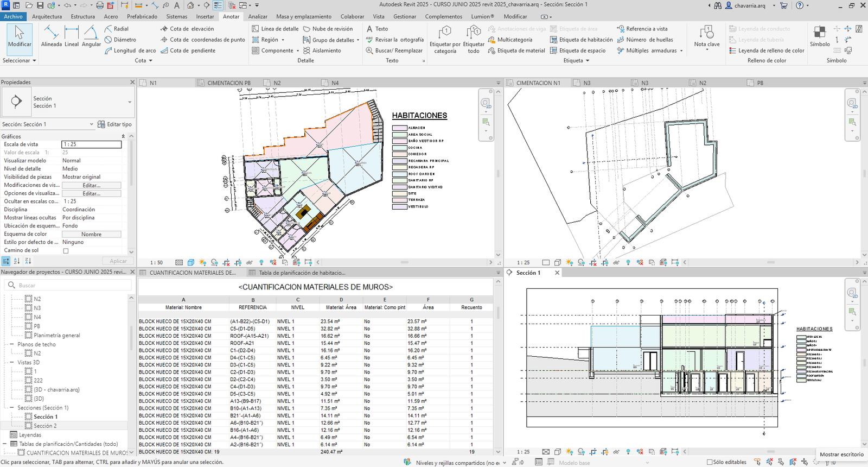Toggle crop view in Sección 1 view bar
The image size is (868, 467).
click(593, 452)
